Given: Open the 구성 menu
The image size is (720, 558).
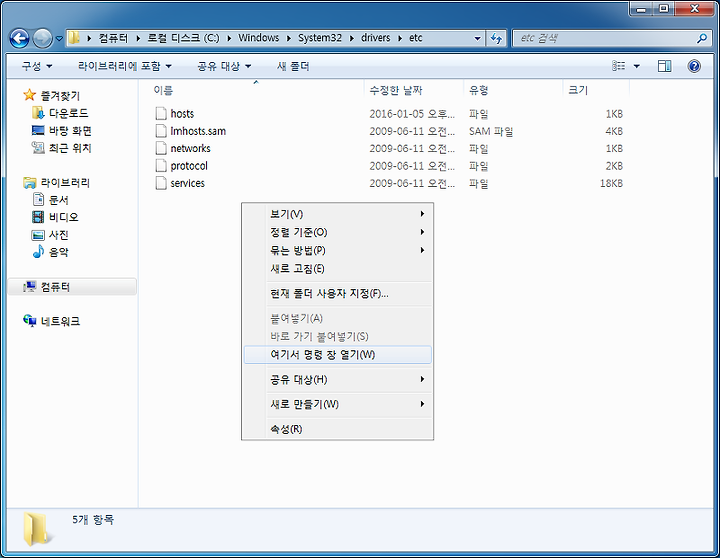Looking at the screenshot, I should click(37, 66).
